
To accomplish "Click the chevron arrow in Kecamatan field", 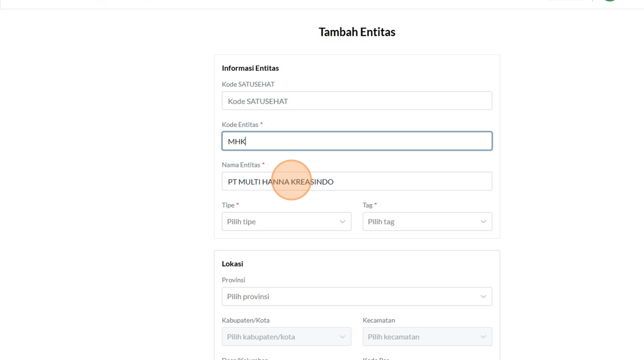I will pyautogui.click(x=483, y=337).
